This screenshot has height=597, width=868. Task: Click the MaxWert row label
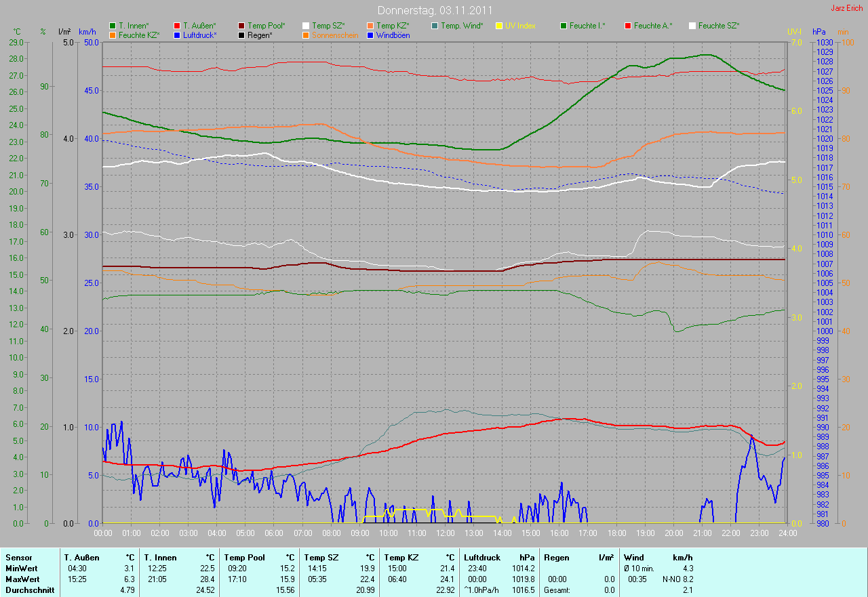point(23,579)
